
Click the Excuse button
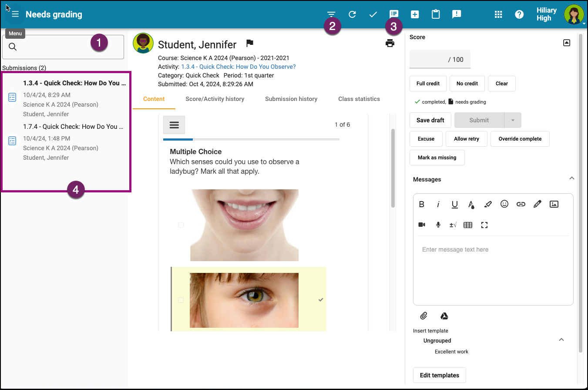click(x=426, y=139)
